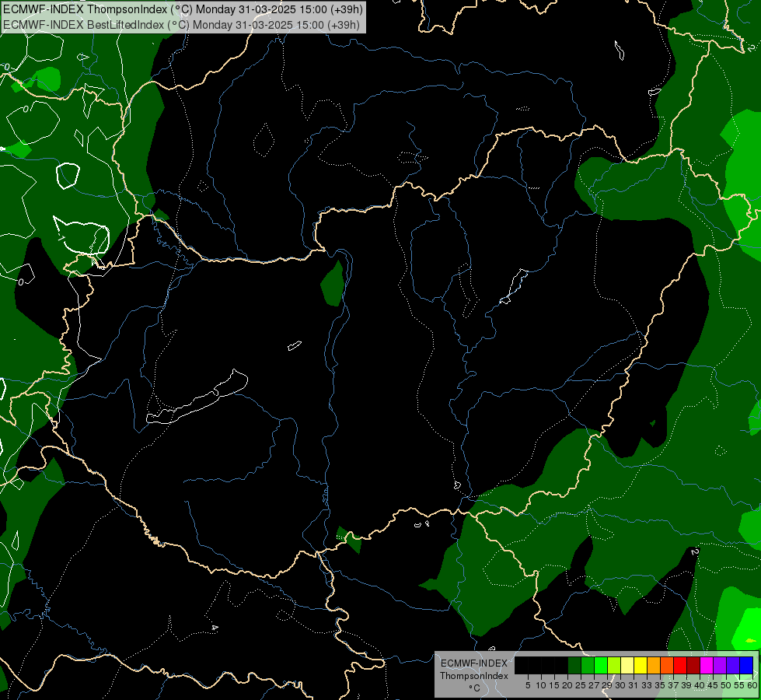Select the violet 50-55 legend swatch

coord(733,665)
